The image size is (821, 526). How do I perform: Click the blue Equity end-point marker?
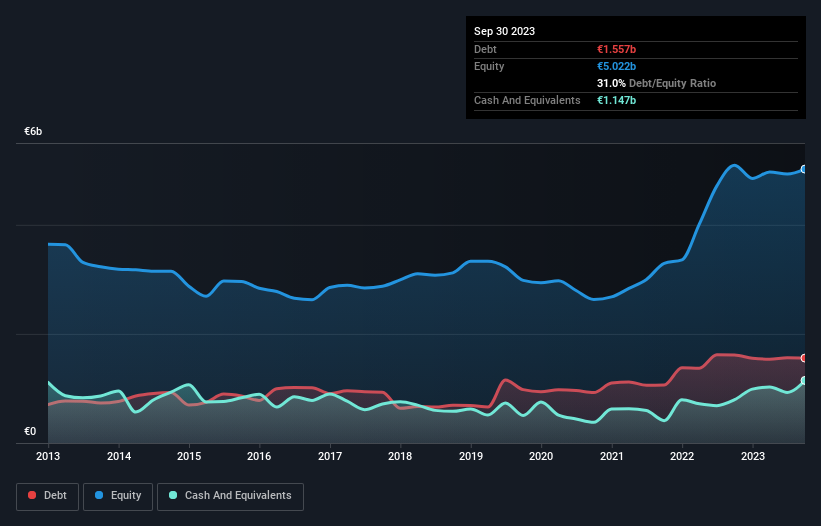coord(804,169)
